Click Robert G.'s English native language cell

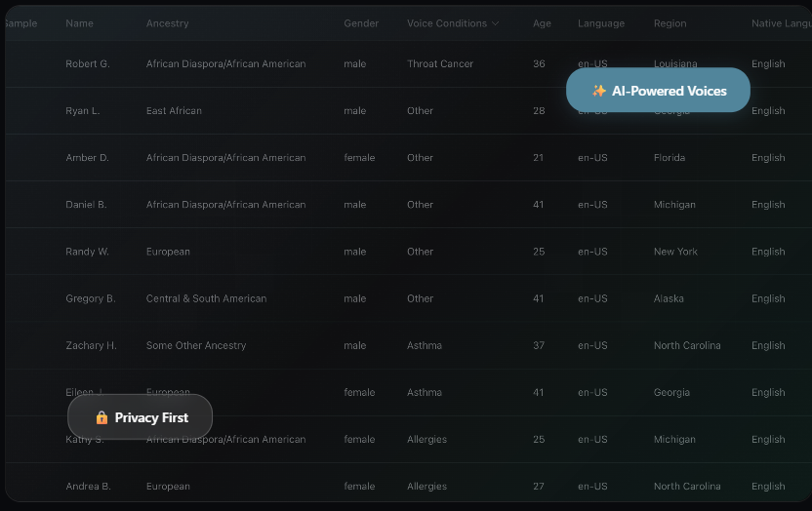point(768,63)
